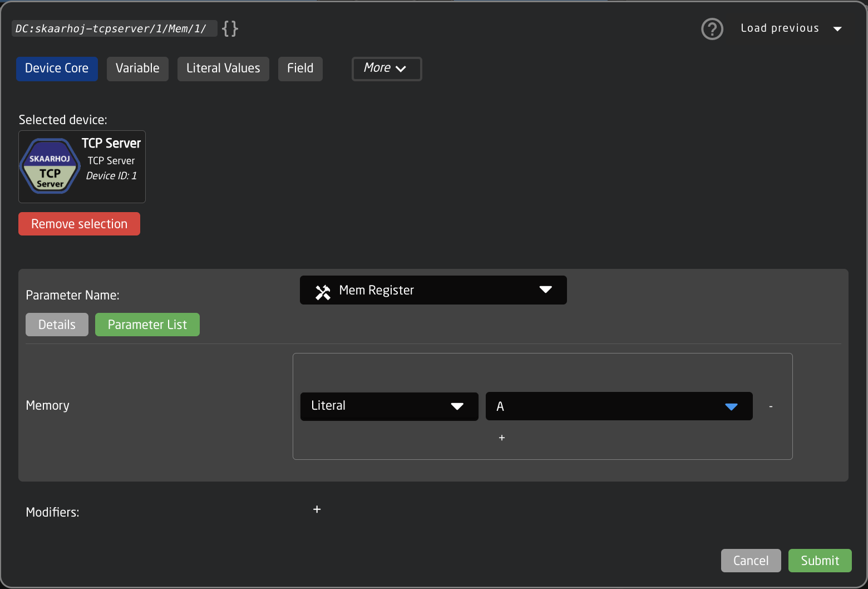
Task: Click the "+" below the Literal row
Action: (501, 438)
